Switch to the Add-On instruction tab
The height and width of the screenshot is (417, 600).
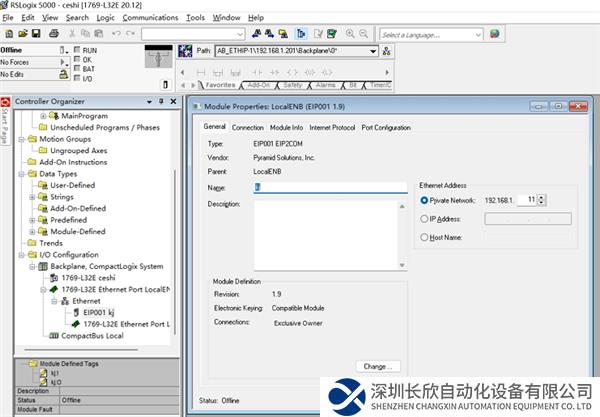pos(258,86)
